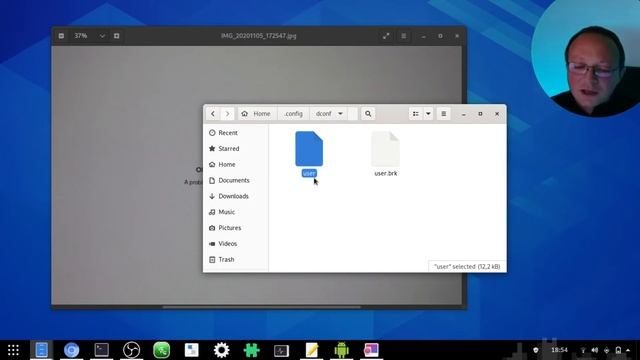The width and height of the screenshot is (640, 360).
Task: Open the file manager search
Action: (368, 114)
